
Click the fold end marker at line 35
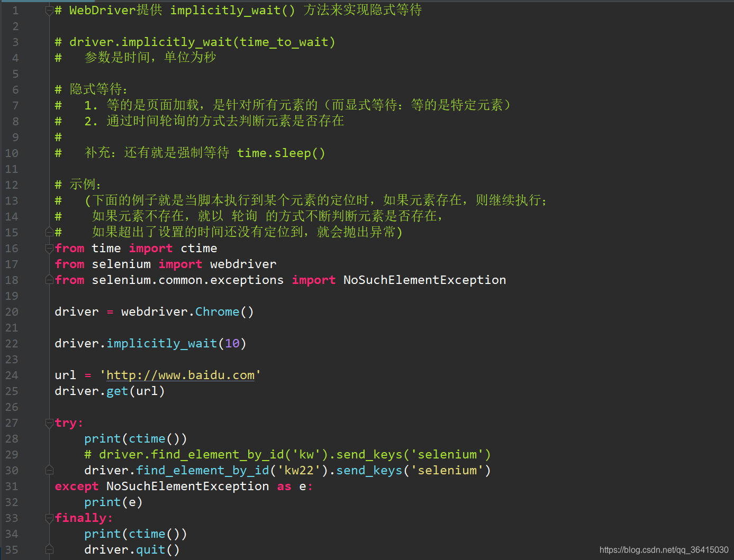pos(49,549)
